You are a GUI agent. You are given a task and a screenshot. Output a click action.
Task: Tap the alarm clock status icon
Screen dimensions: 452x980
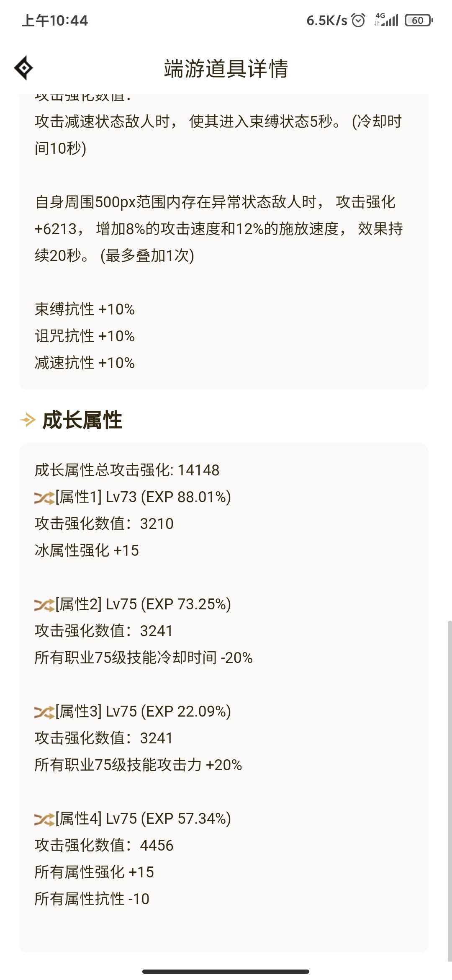click(358, 20)
